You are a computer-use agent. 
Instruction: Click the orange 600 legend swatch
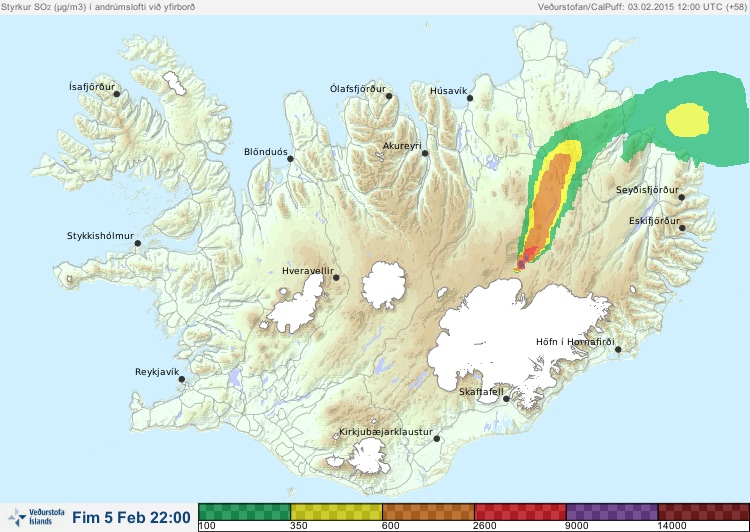(428, 512)
